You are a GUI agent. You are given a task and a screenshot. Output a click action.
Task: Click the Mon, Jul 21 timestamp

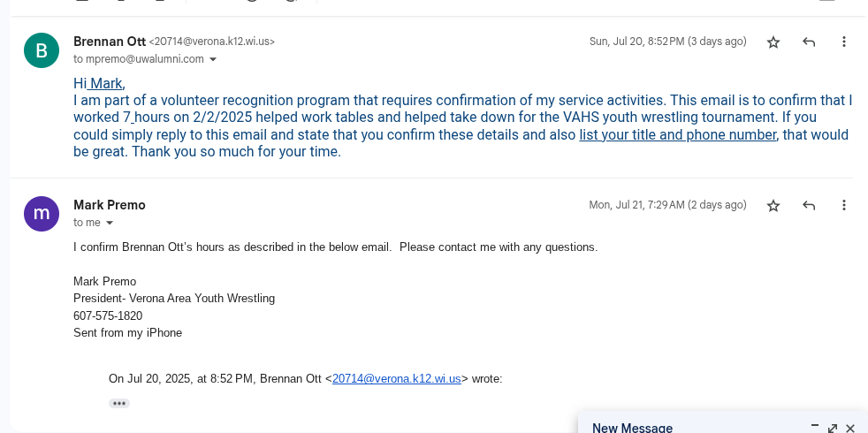667,205
